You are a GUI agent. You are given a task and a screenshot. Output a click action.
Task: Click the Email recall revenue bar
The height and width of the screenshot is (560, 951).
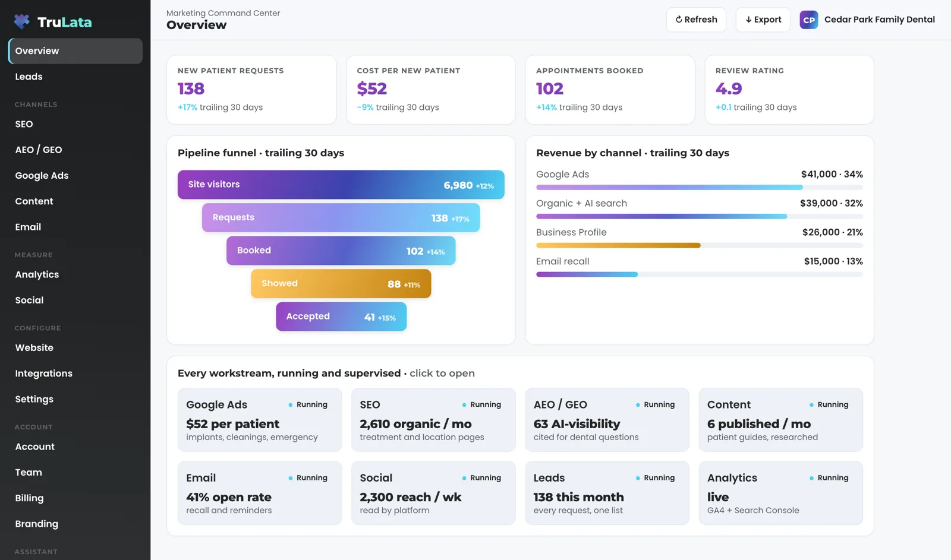(700, 274)
